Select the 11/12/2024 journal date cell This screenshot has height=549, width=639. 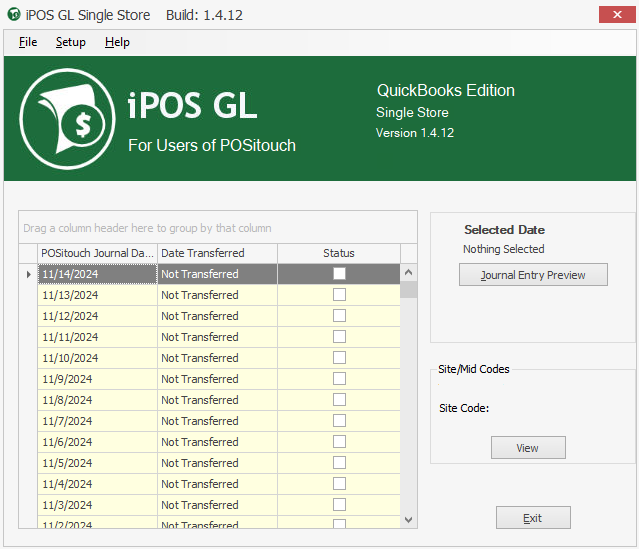tap(97, 316)
